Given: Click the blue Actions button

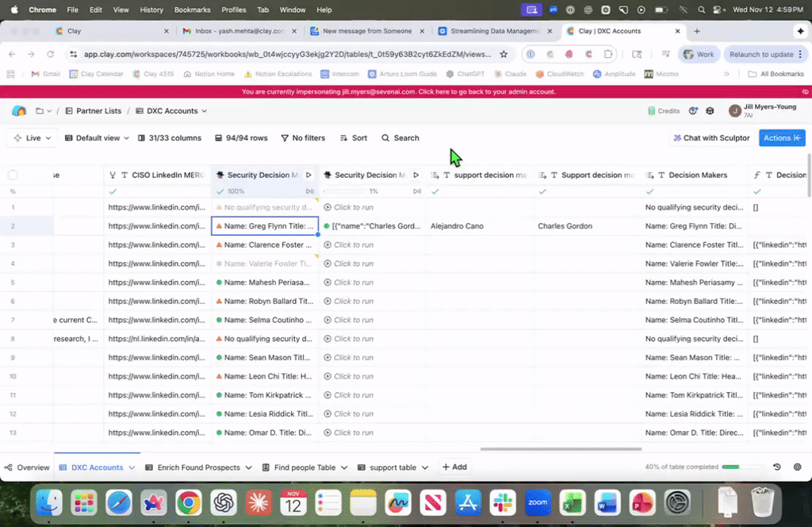Looking at the screenshot, I should (x=782, y=138).
